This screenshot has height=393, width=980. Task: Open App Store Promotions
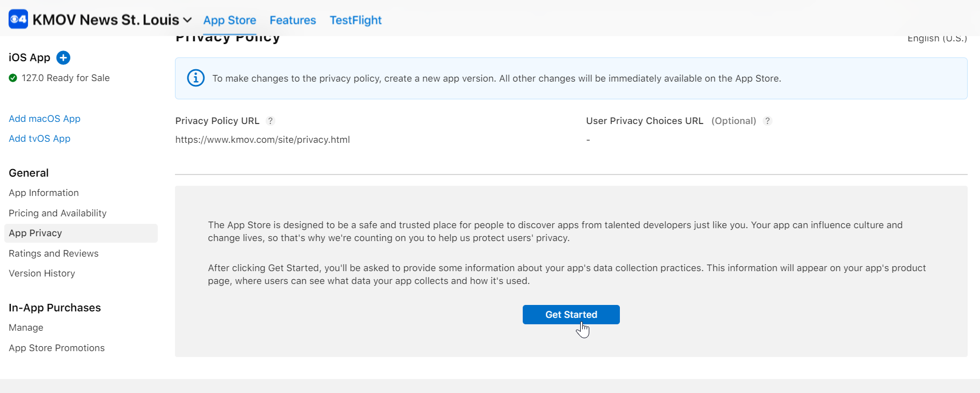[56, 348]
